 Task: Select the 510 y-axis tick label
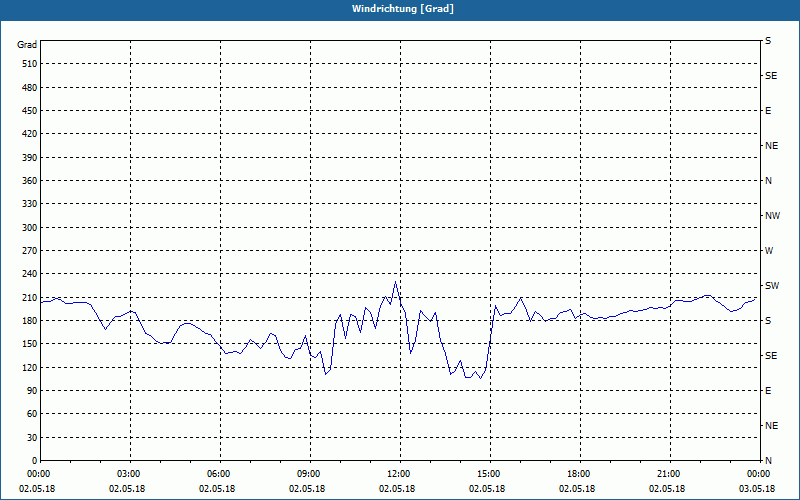tap(30, 64)
